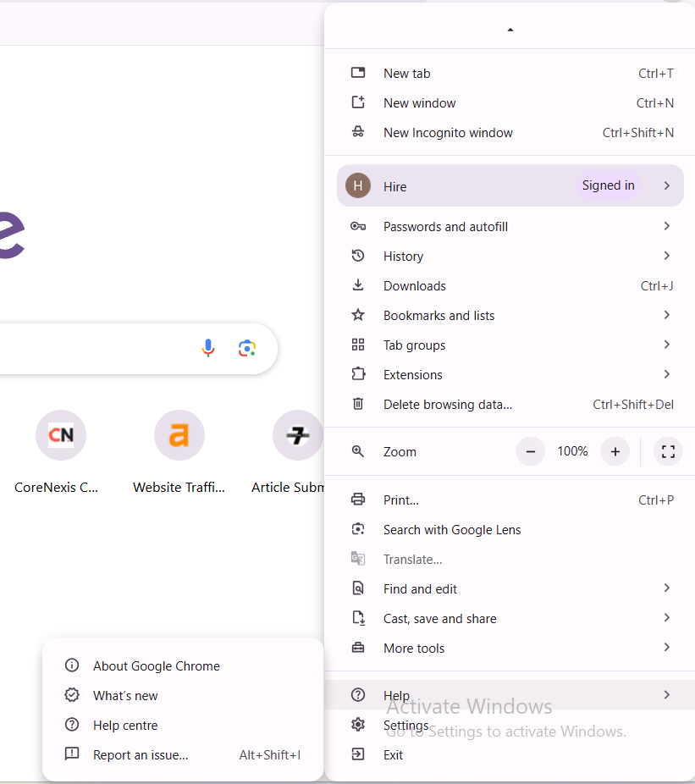
Task: Open What's new from Help submenu
Action: click(183, 695)
